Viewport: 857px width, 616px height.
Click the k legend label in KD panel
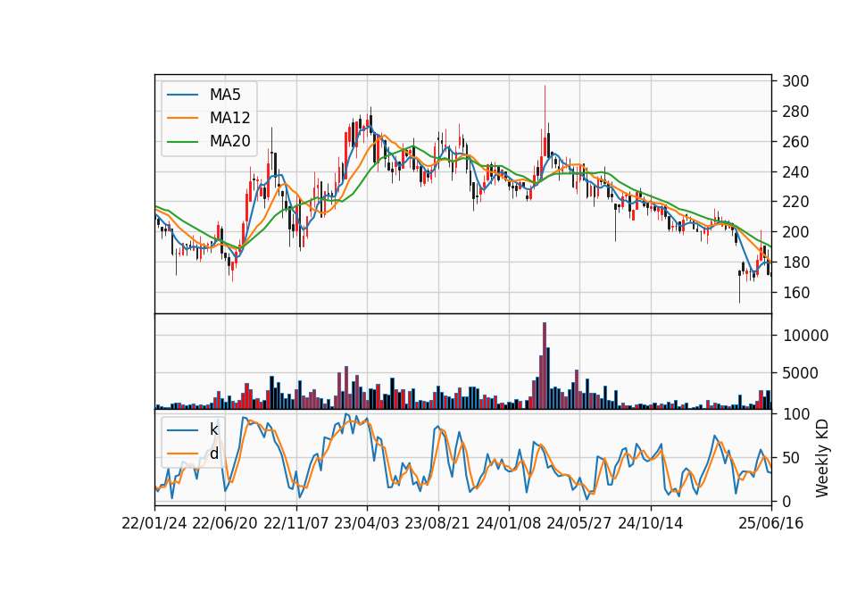pyautogui.click(x=213, y=429)
